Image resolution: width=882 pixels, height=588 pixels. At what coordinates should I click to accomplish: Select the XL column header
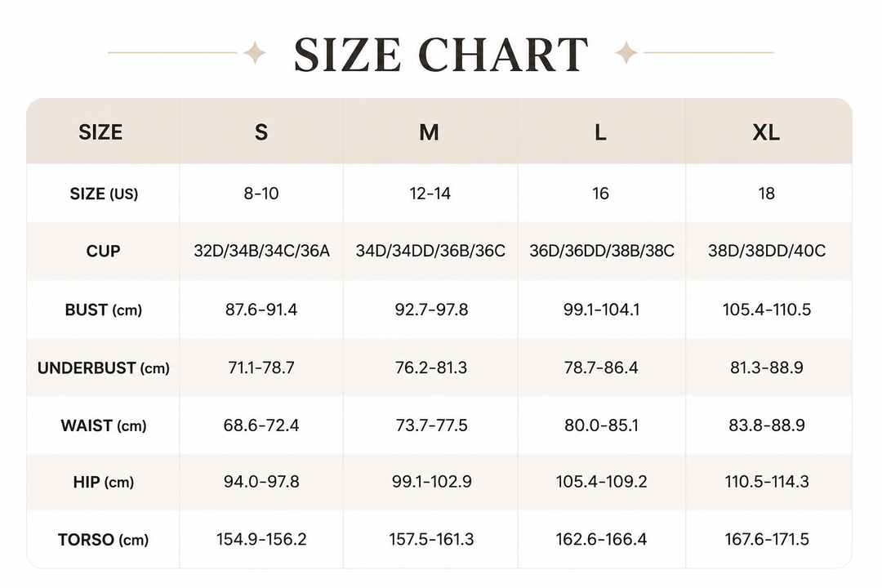tap(766, 132)
